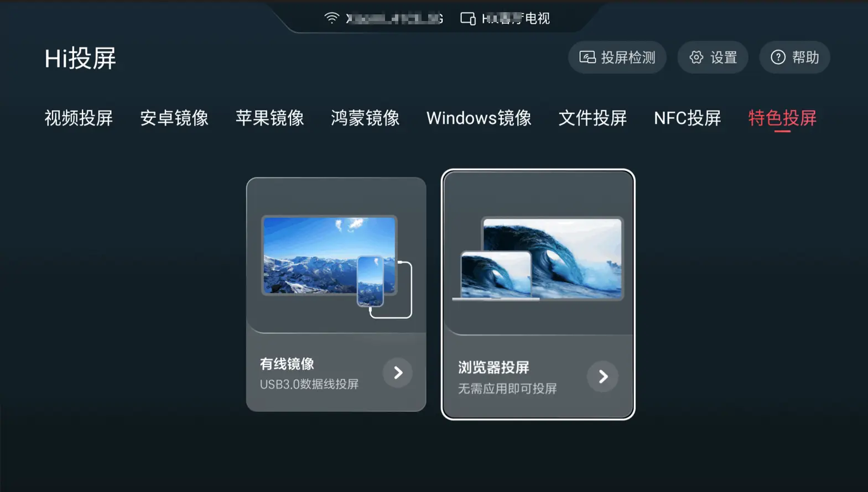The image size is (868, 492).
Task: Click the screen cast detection icon
Action: click(x=588, y=57)
